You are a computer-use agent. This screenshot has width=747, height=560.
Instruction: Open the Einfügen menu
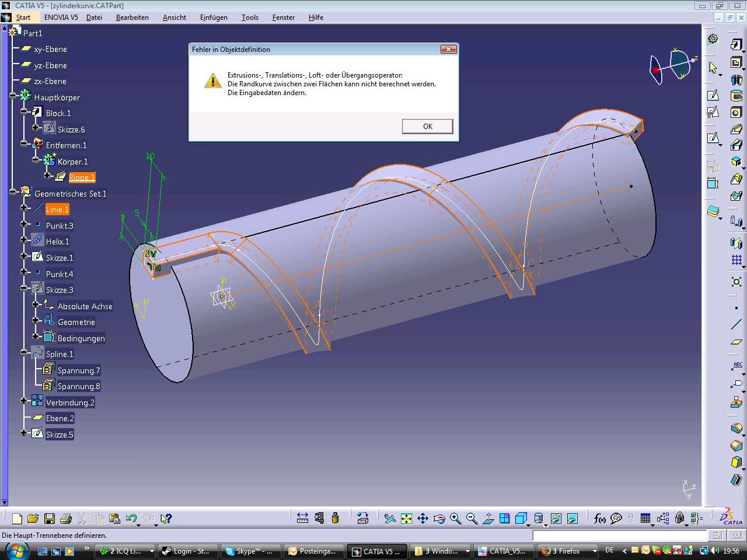(214, 17)
